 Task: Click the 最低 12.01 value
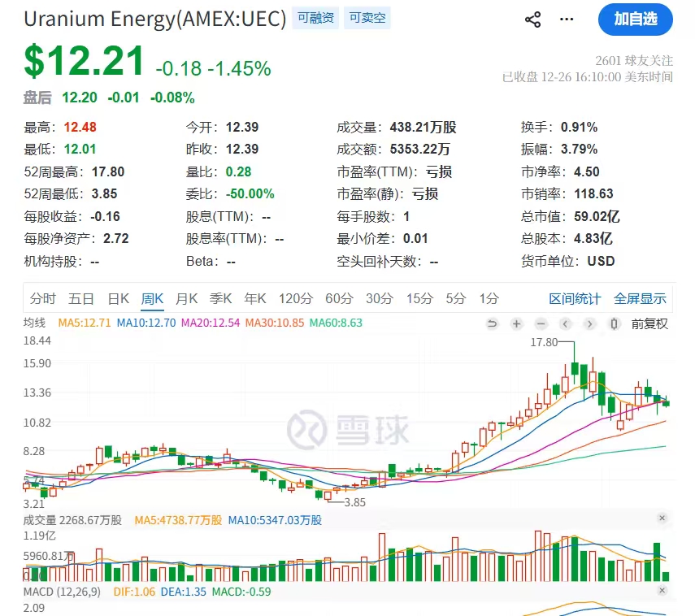80,149
